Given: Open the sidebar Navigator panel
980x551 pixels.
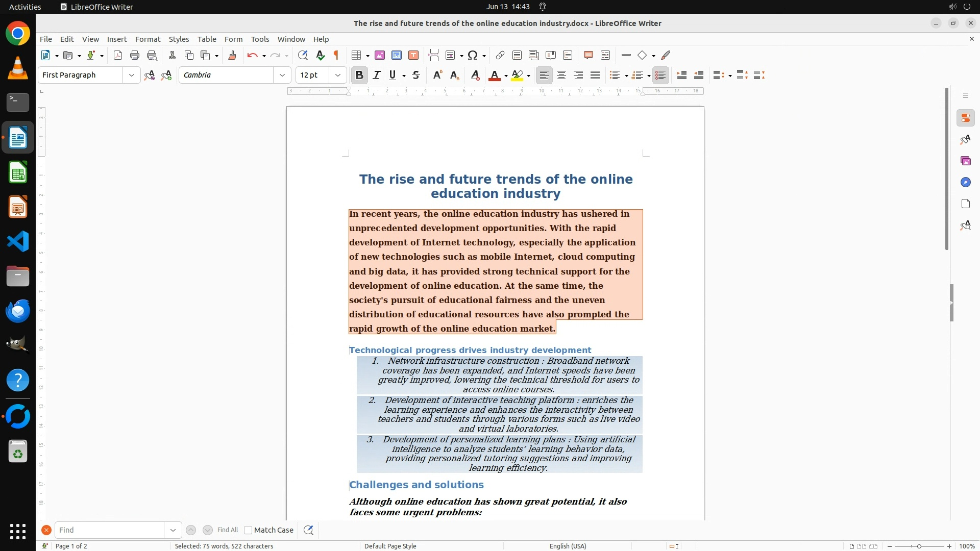Looking at the screenshot, I should click(x=965, y=183).
